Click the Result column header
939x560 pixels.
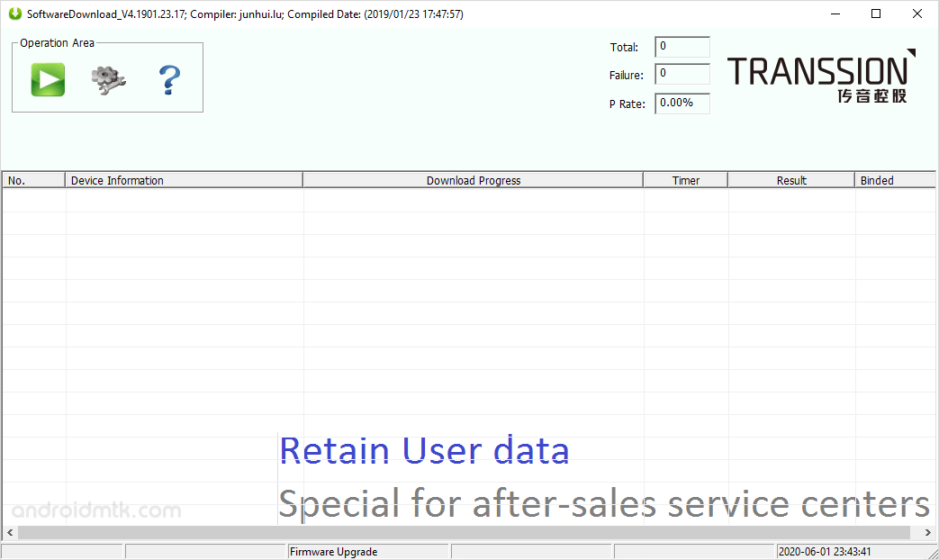(790, 179)
